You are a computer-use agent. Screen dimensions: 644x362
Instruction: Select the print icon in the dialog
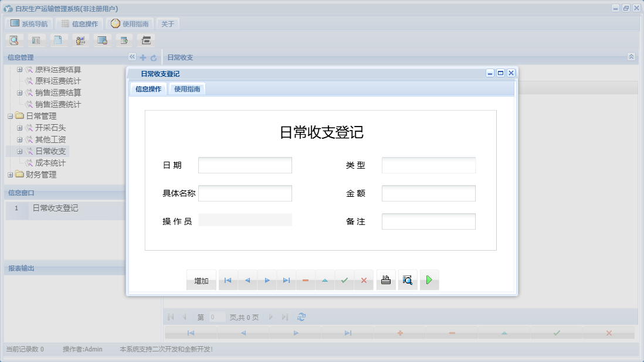pos(385,280)
